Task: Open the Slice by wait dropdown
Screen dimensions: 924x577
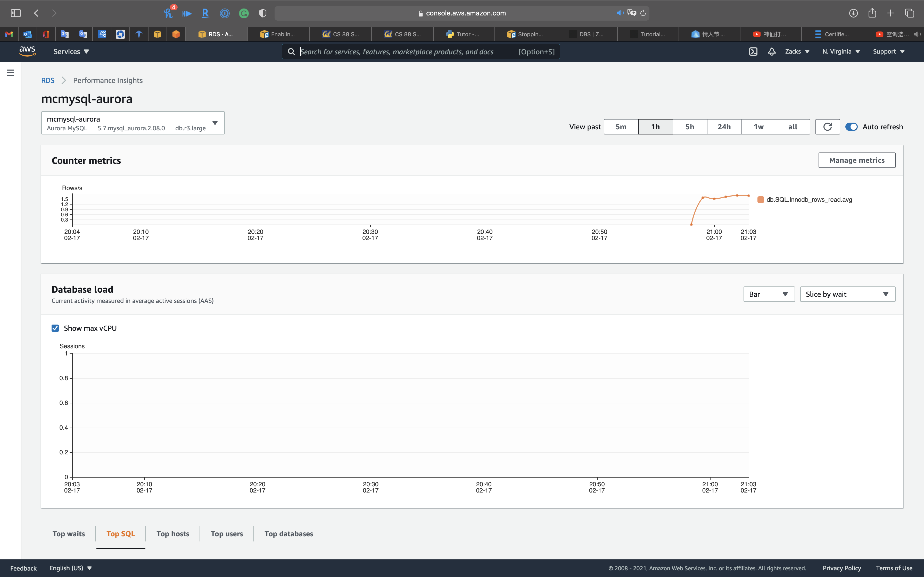Action: 847,294
